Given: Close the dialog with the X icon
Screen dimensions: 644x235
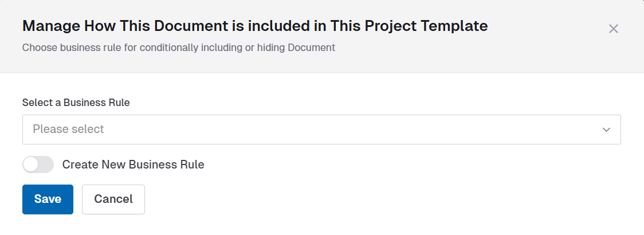Looking at the screenshot, I should coord(613,29).
